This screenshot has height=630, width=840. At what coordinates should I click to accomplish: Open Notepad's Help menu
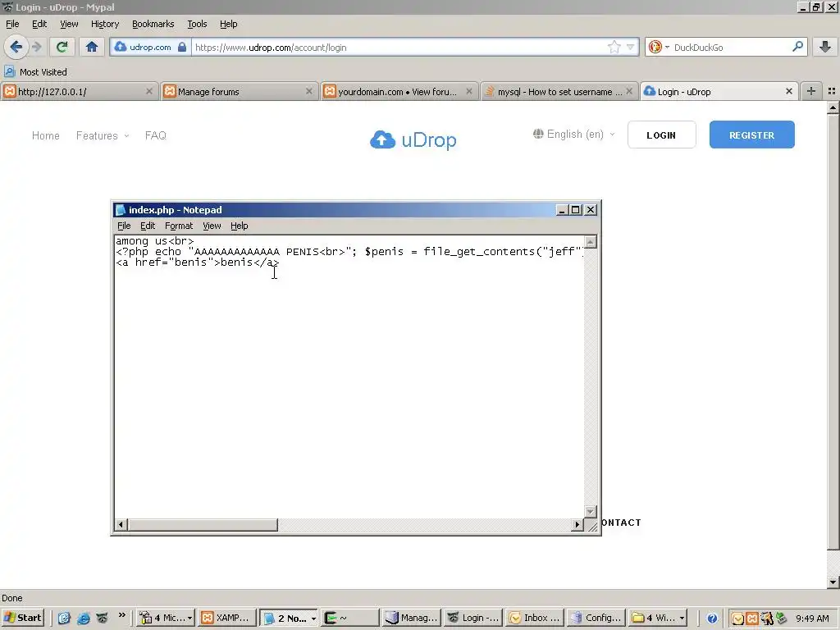[x=239, y=226]
